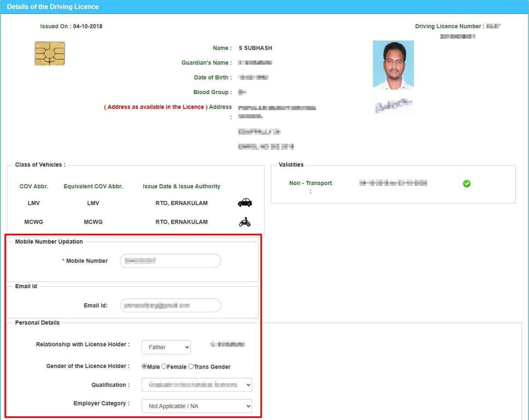The image size is (529, 420).
Task: Open the Relationship with License Holder dropdown
Action: click(x=166, y=347)
